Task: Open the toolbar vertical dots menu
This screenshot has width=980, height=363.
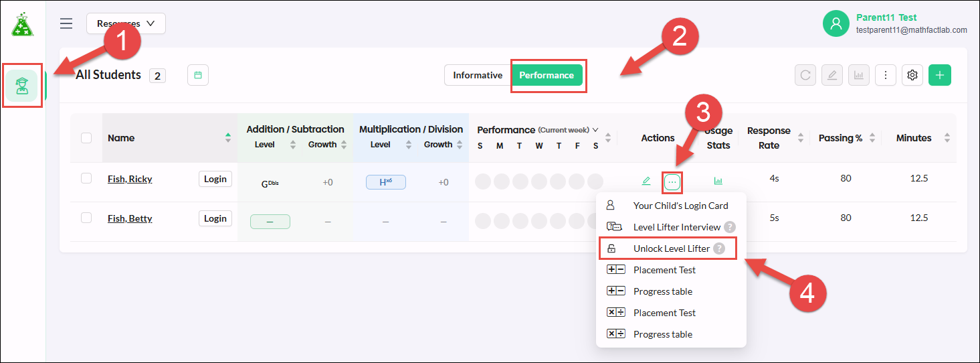Action: pyautogui.click(x=886, y=75)
